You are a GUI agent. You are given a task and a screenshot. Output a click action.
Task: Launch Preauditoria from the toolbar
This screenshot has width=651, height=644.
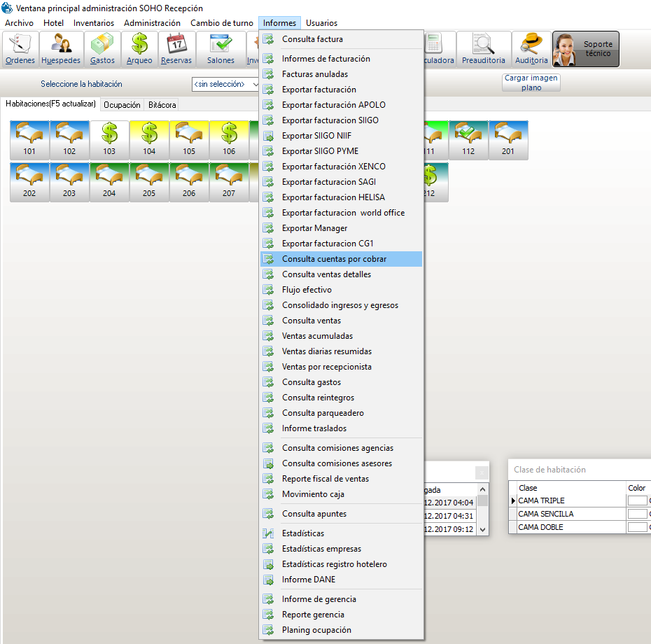483,49
